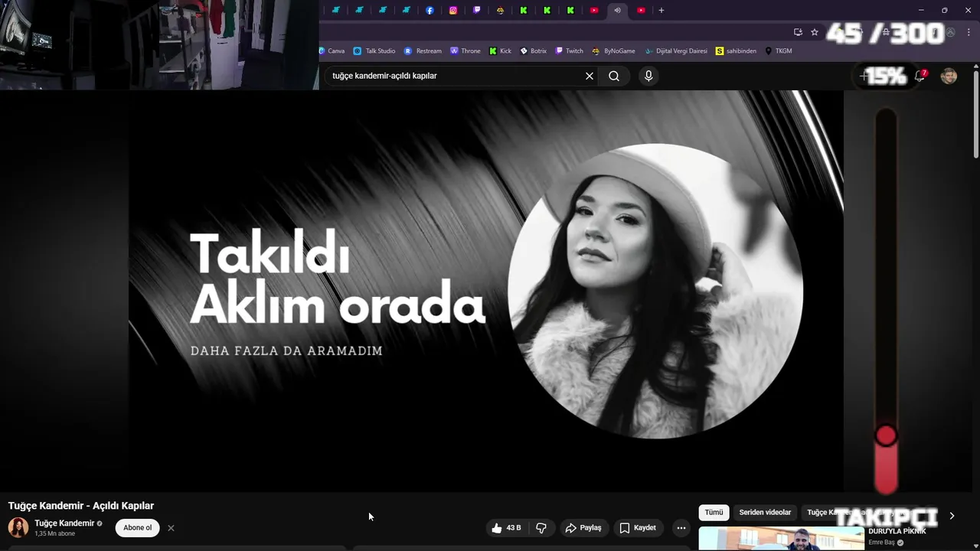Dismiss the X next to Abone ol

[x=171, y=528]
